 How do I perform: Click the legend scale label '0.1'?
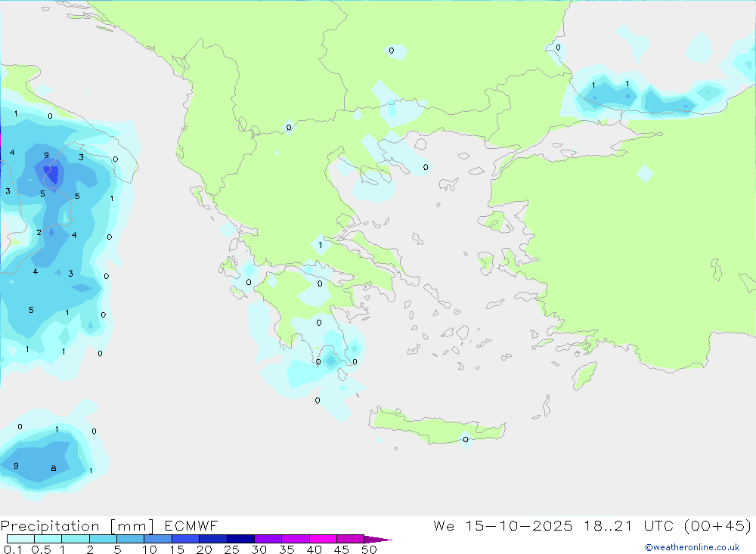(13, 549)
